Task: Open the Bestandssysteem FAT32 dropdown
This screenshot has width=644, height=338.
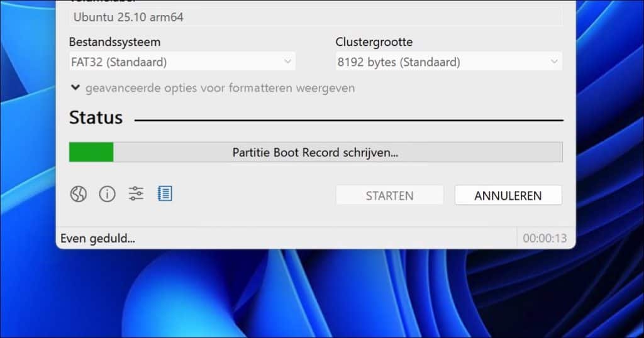Action: tap(182, 62)
